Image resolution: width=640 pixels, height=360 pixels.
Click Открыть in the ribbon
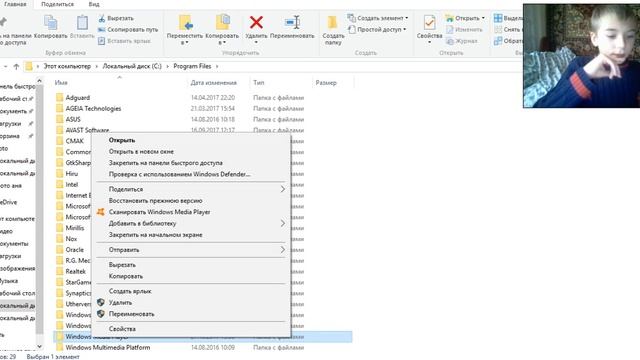465,18
